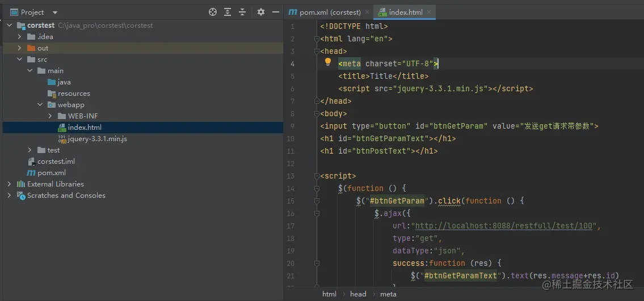Collapse the src folder
644x301 pixels.
[19, 60]
